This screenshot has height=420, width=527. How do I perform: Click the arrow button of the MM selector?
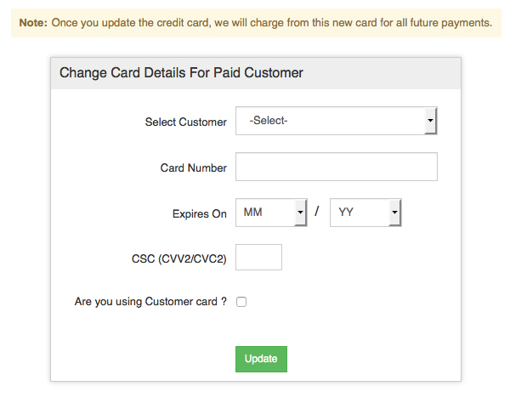point(300,213)
